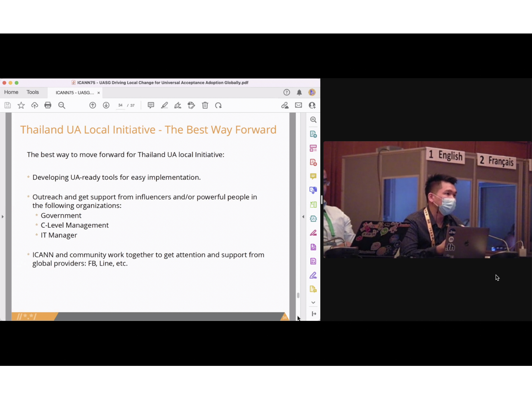Click the total page count '37' text
Screen dimensions: 532x399
(x=133, y=105)
